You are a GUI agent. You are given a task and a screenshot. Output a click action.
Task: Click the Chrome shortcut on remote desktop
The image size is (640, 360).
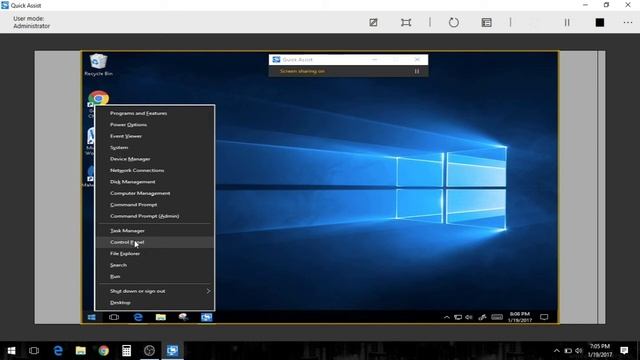pyautogui.click(x=98, y=98)
